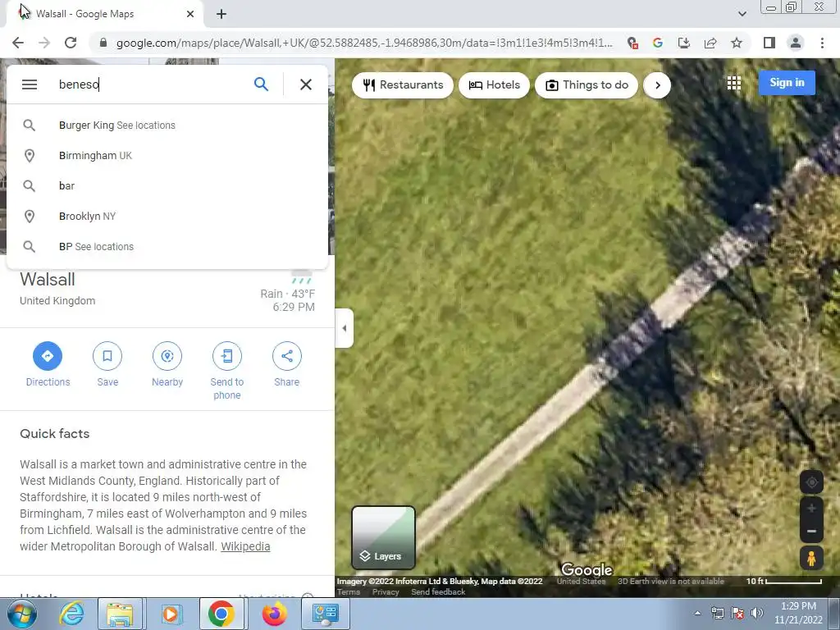This screenshot has height=630, width=840.
Task: Click the install/download icon in address bar
Action: pyautogui.click(x=684, y=43)
